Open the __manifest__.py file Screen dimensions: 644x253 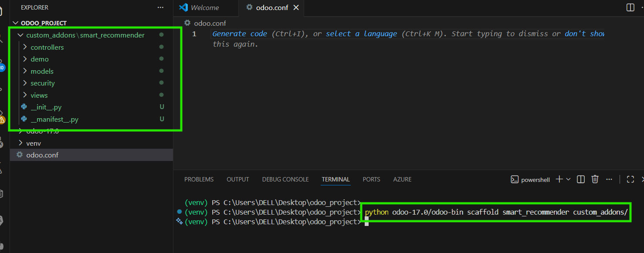54,119
